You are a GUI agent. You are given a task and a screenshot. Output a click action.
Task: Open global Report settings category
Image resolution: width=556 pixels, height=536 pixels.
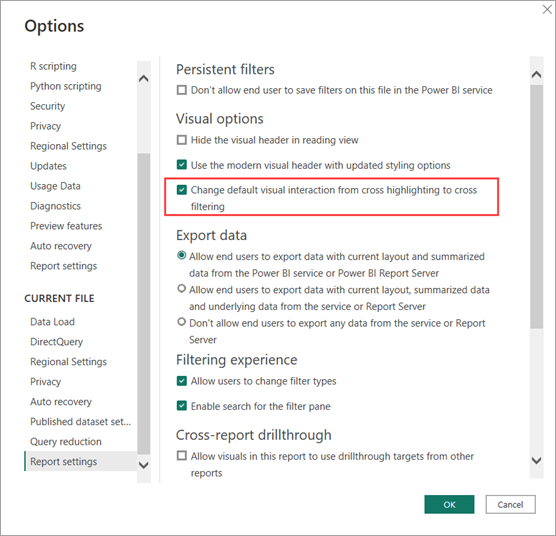pyautogui.click(x=63, y=266)
